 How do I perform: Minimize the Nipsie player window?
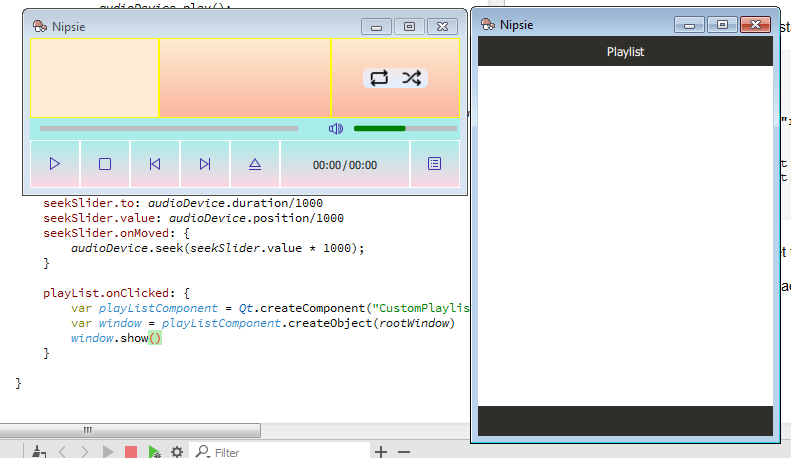tap(376, 27)
